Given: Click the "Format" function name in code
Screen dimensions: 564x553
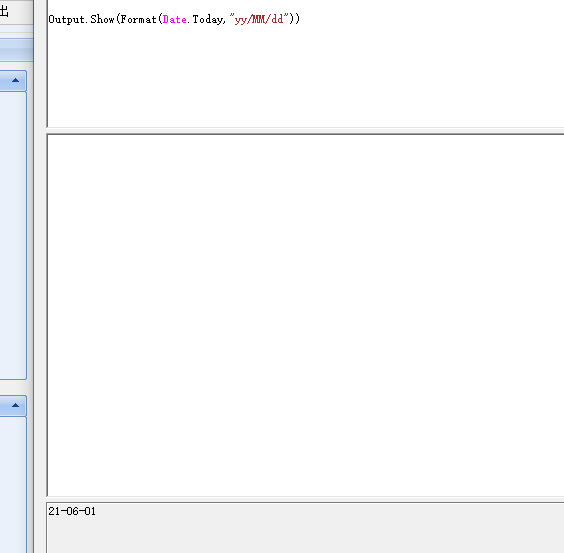Looking at the screenshot, I should point(138,19).
